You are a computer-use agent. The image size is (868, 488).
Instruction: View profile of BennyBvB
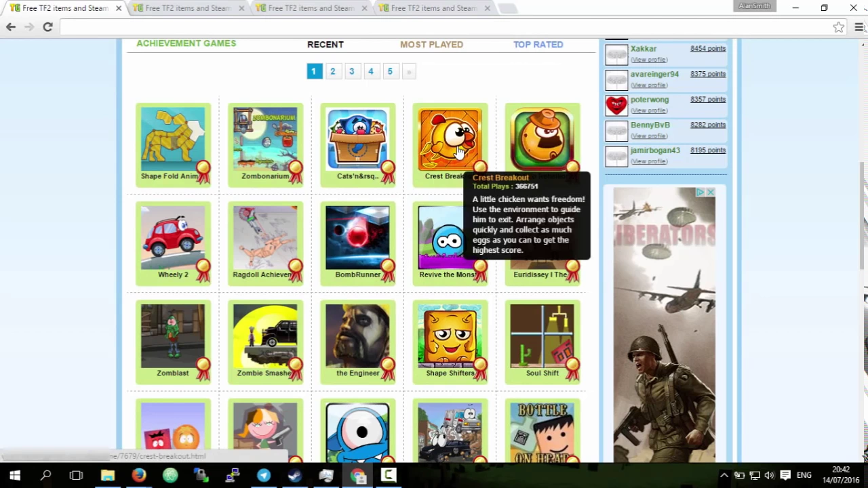pos(649,136)
